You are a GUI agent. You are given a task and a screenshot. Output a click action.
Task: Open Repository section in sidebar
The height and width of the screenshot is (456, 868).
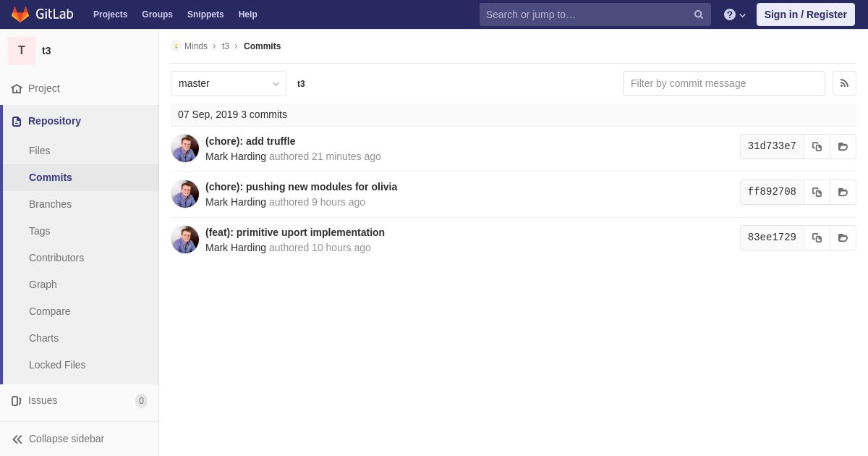click(80, 121)
